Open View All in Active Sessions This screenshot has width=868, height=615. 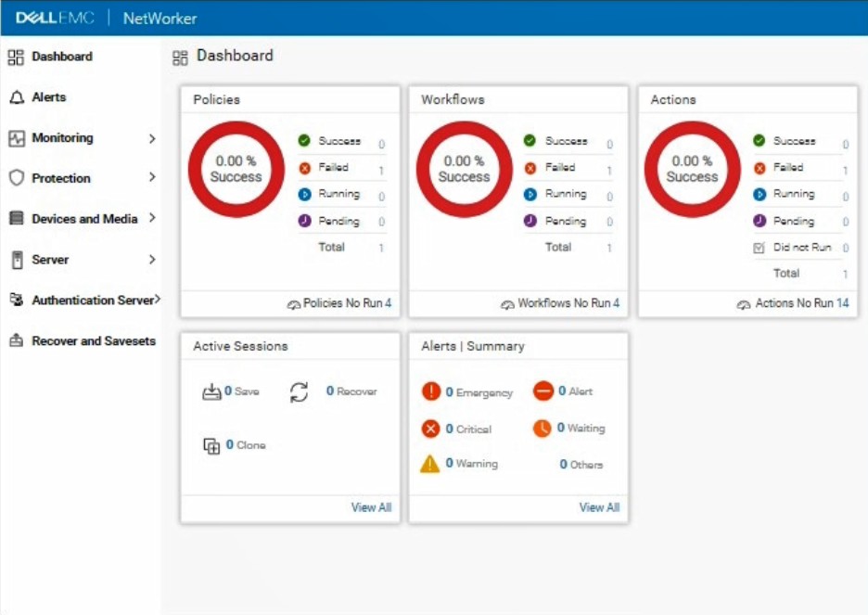click(x=371, y=507)
